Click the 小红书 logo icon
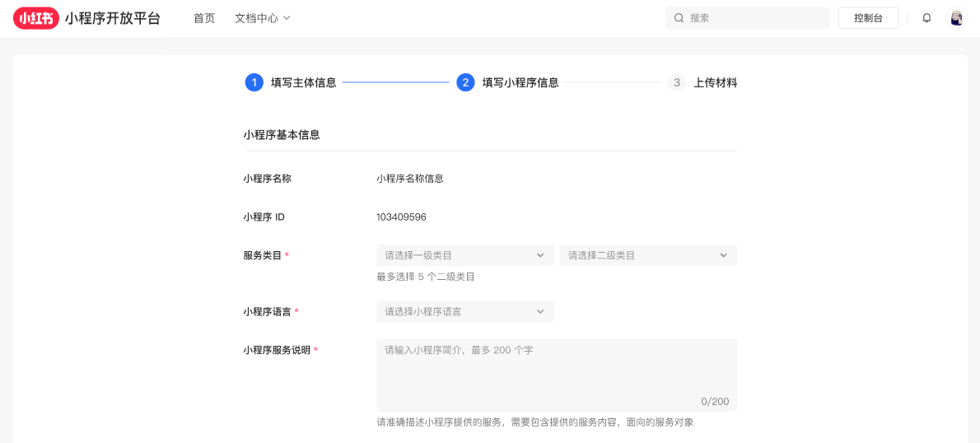Image resolution: width=980 pixels, height=443 pixels. coord(36,18)
